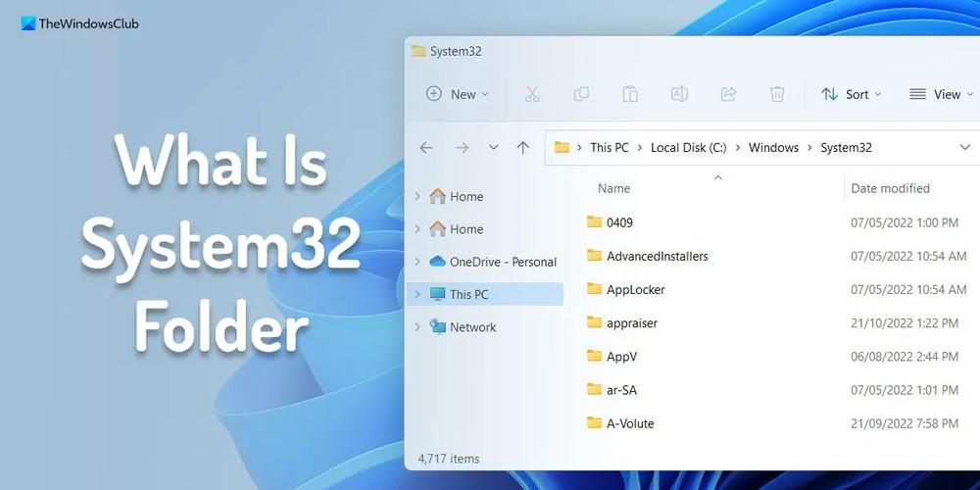
Task: Sort by the Name column header
Action: coord(614,188)
